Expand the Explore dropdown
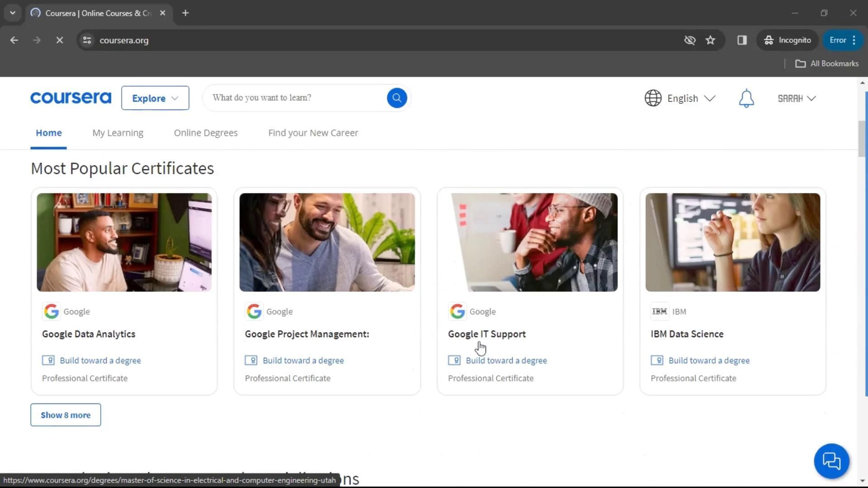Viewport: 868px width, 488px height. click(155, 98)
